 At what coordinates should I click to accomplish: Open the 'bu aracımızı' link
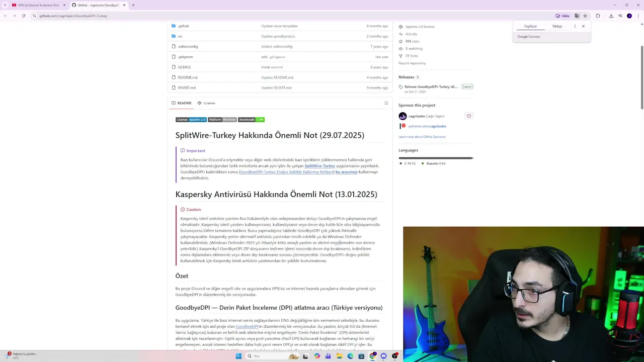click(347, 172)
